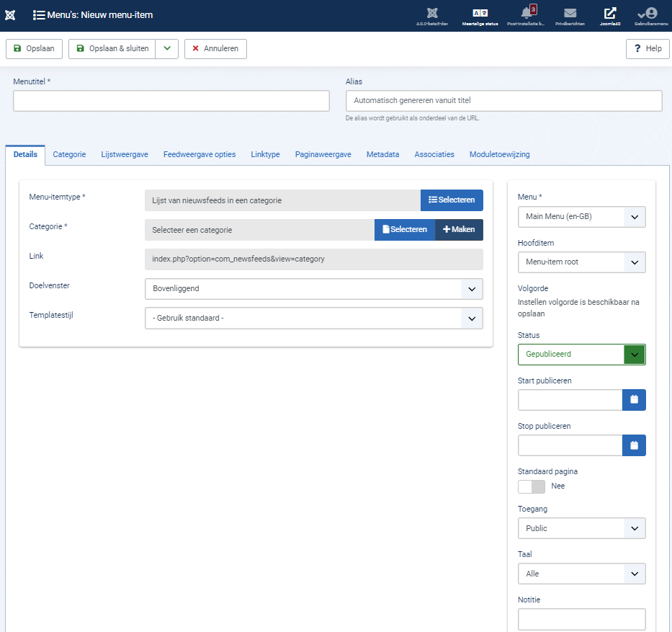The width and height of the screenshot is (672, 632).
Task: Switch to the Categorie tab
Action: coord(69,155)
